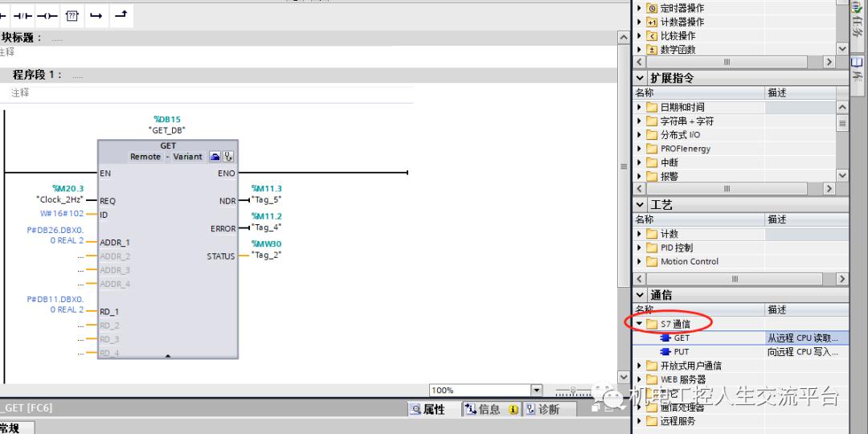Viewport: 868px width, 434px height.
Task: Select the close branch tool
Action: click(121, 16)
